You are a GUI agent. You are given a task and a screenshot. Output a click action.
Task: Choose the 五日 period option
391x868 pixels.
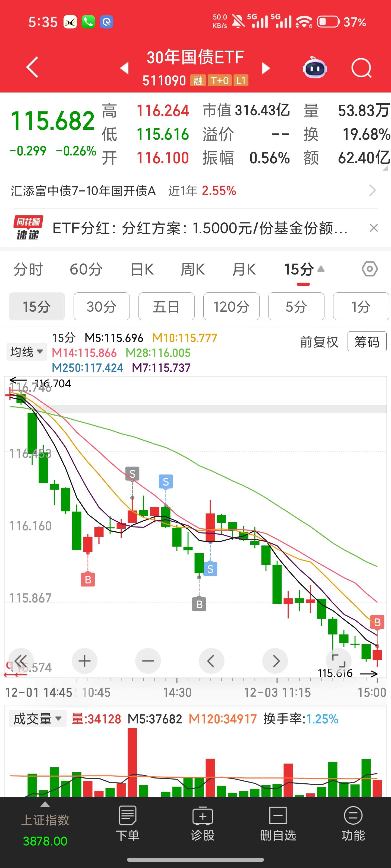click(x=166, y=306)
